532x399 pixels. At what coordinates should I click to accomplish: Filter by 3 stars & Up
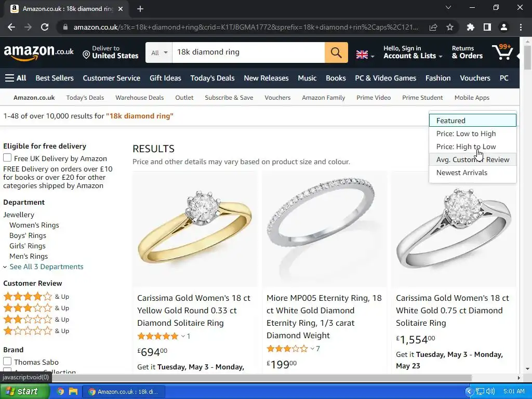pos(36,308)
